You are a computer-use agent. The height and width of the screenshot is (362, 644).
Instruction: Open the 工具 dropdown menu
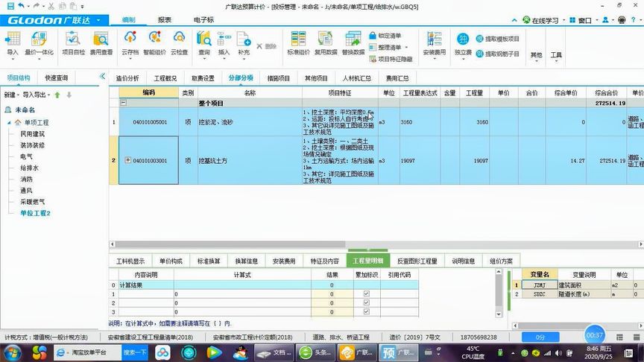[556, 55]
